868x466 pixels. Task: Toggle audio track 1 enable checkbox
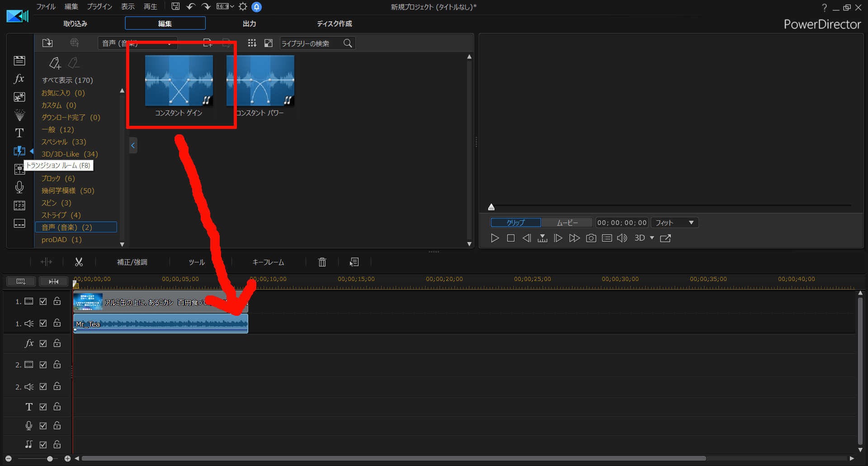(x=43, y=323)
